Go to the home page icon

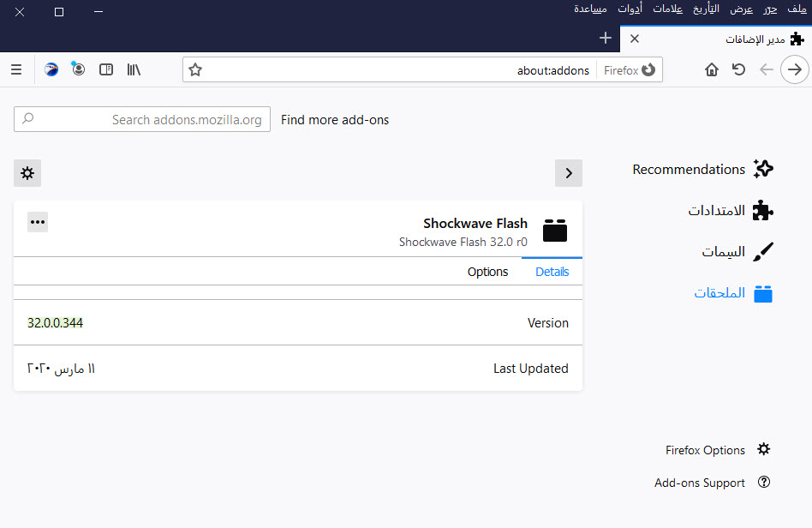click(712, 69)
